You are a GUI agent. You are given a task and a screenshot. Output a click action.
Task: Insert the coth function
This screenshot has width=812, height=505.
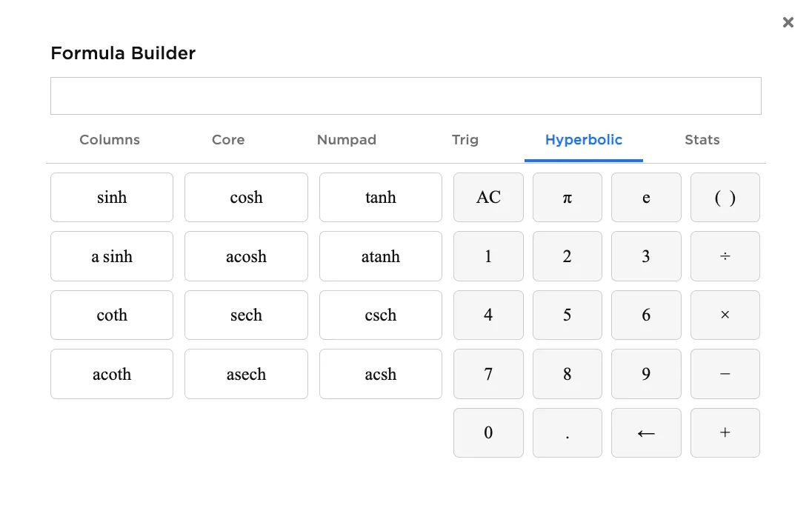point(111,315)
